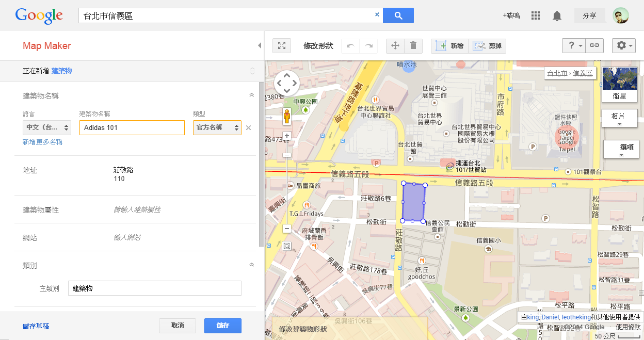Screen dimensions: 644x340
Task: Click the Google Taipei map marker
Action: (567, 137)
